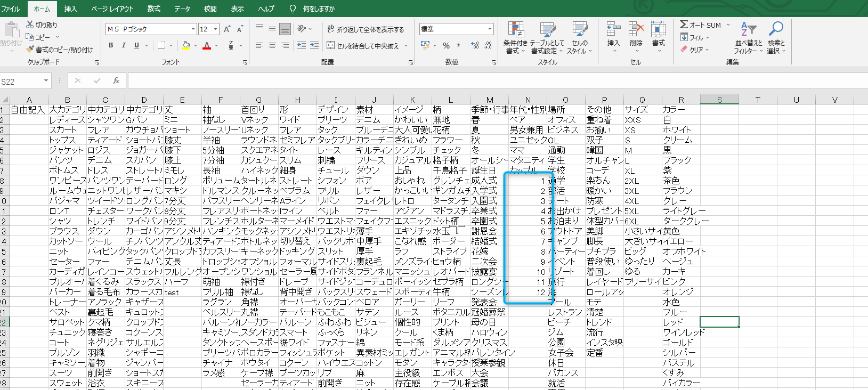Click the Insert Function fx icon
This screenshot has height=390, width=868.
click(116, 81)
